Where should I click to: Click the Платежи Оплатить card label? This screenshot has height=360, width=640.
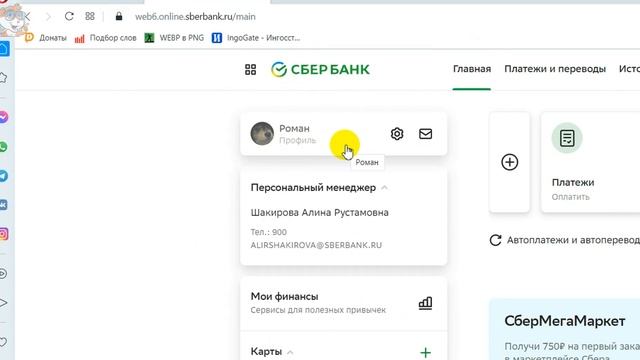[573, 189]
